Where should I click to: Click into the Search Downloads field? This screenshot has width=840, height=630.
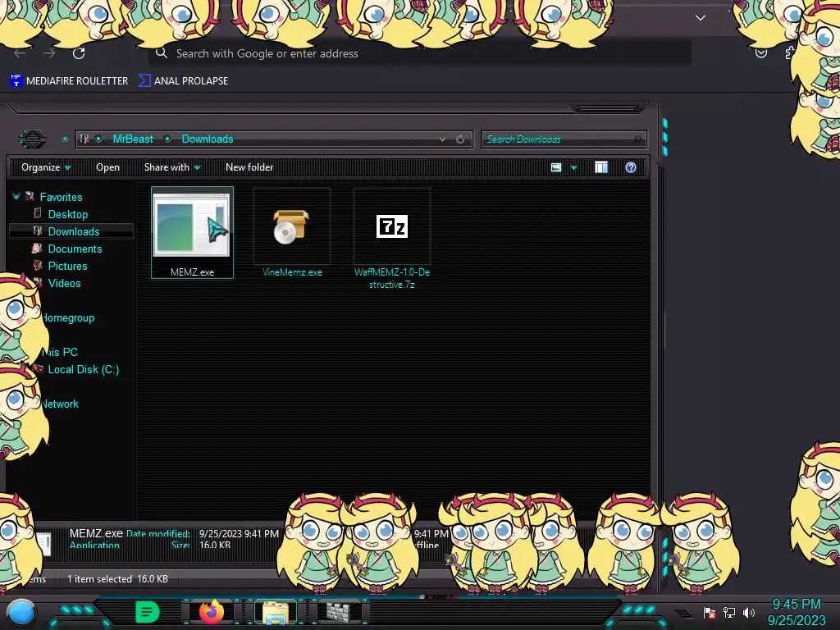coord(564,139)
